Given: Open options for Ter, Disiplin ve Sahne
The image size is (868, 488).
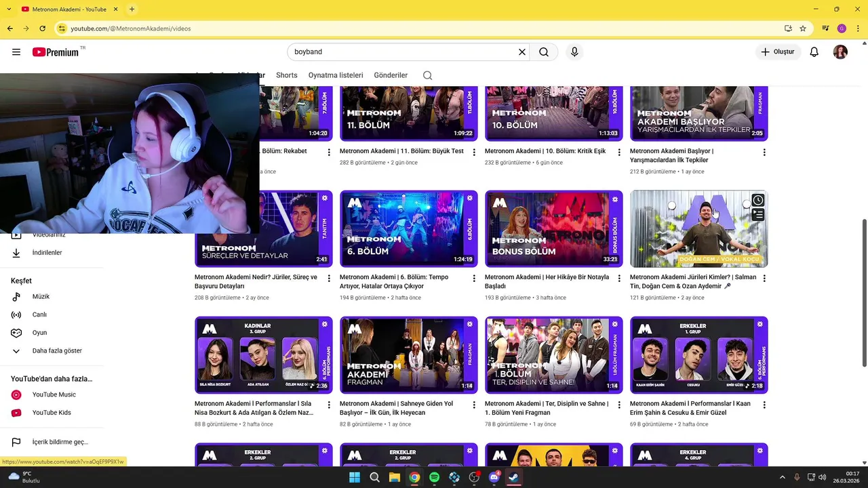Looking at the screenshot, I should [619, 405].
